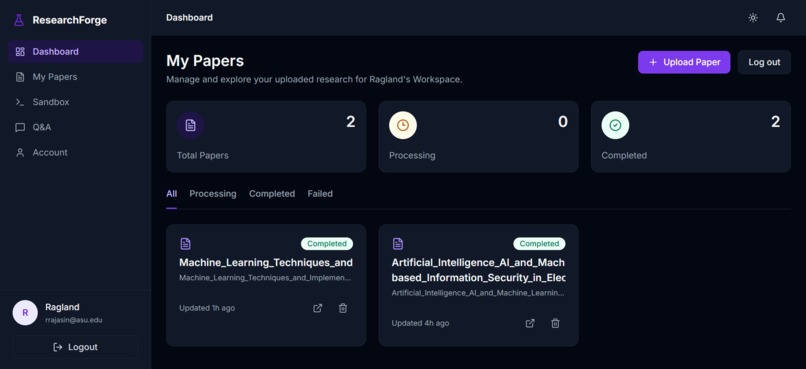Click Artificial_Intelligence_AI_and_Machine_Learnin... filename subtitle
This screenshot has height=369, width=806.
click(478, 293)
